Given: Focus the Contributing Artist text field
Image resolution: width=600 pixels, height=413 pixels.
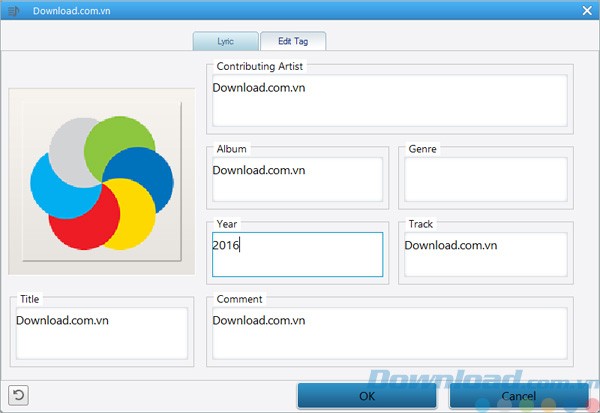Looking at the screenshot, I should pyautogui.click(x=389, y=101).
